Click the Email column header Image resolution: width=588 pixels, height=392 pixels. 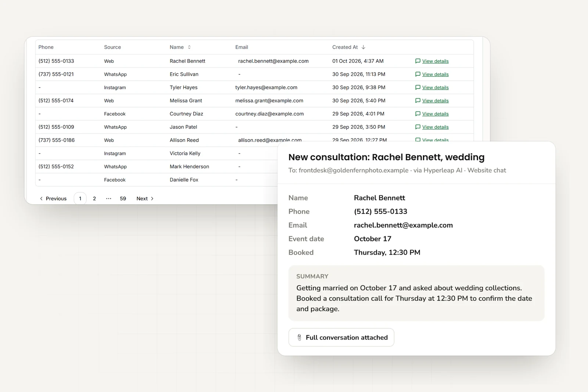click(242, 47)
